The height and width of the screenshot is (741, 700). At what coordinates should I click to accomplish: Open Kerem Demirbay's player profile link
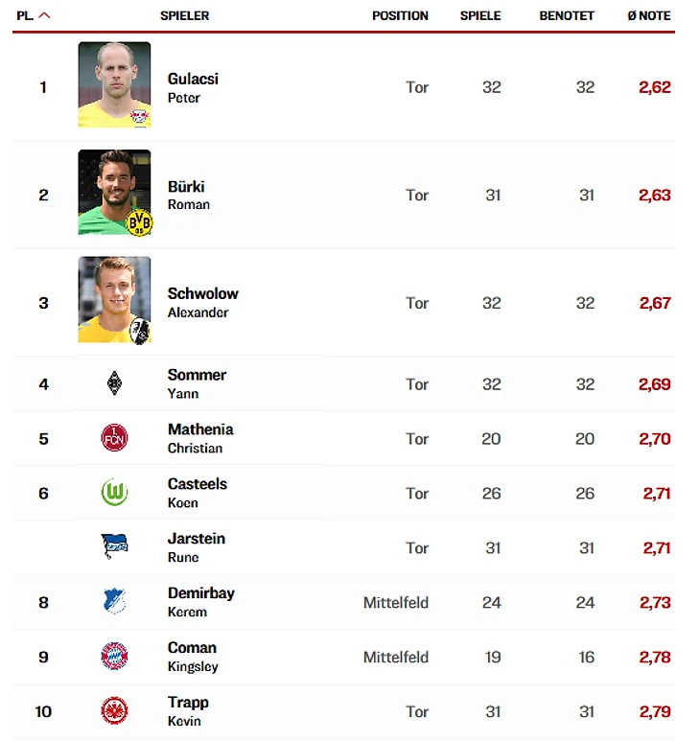pos(200,593)
